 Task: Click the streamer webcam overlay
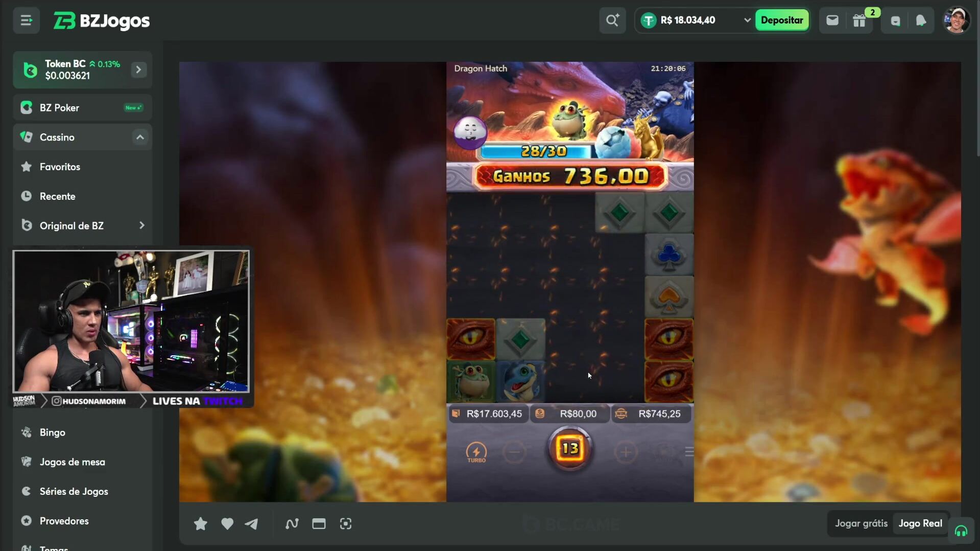(131, 322)
